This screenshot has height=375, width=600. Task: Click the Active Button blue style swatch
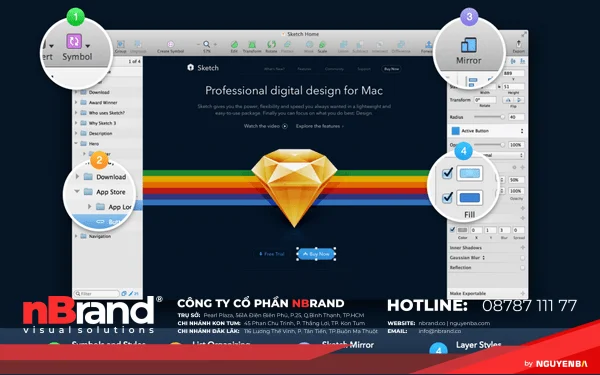tap(455, 131)
